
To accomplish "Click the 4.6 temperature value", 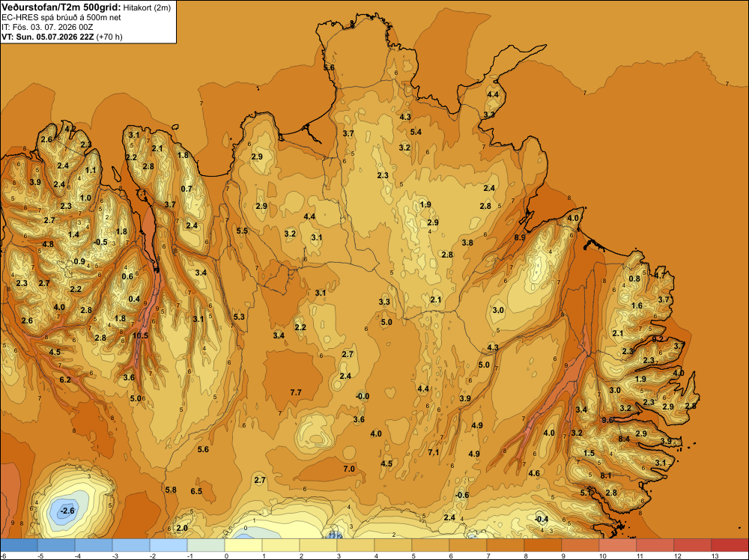I will [x=534, y=474].
